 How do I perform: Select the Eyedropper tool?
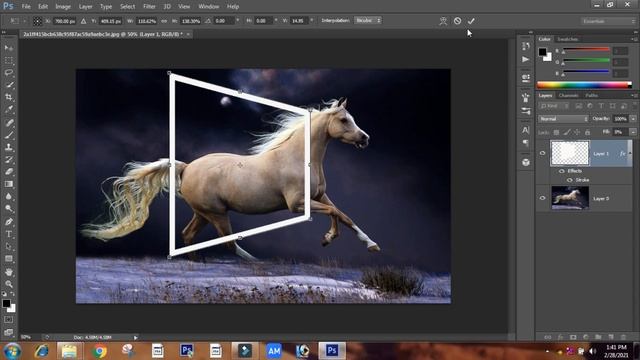point(9,109)
